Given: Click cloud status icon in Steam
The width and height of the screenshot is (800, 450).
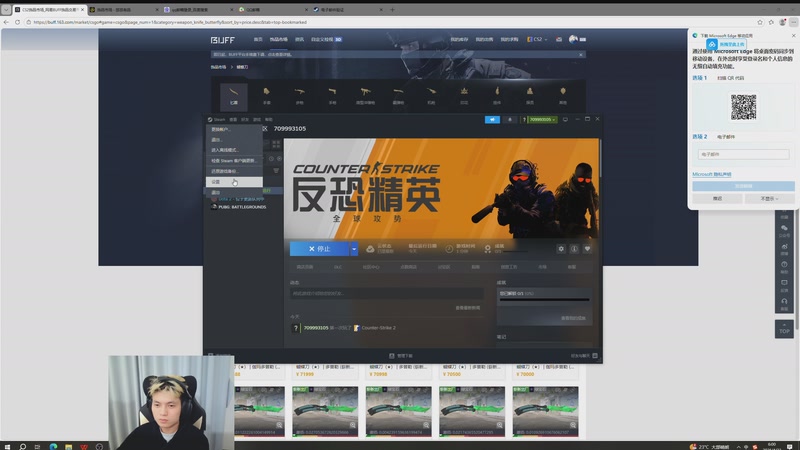Looking at the screenshot, I should (370, 248).
